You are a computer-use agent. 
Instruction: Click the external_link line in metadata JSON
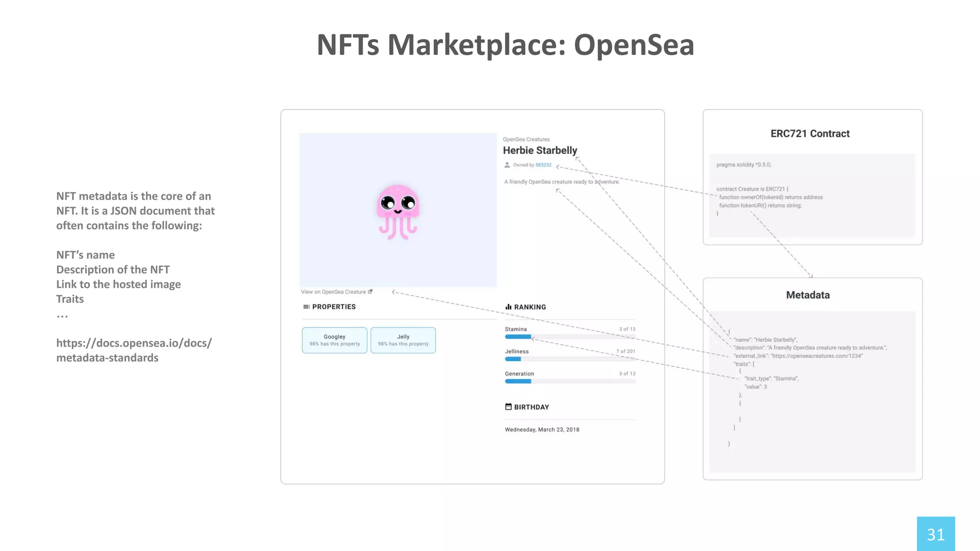(798, 356)
